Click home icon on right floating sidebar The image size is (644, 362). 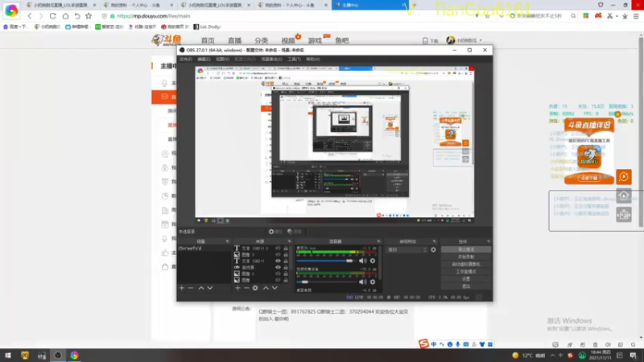coord(623,195)
